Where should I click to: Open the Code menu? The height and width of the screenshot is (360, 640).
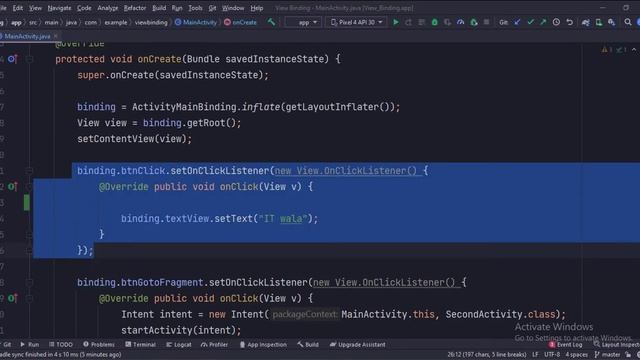coord(84,8)
